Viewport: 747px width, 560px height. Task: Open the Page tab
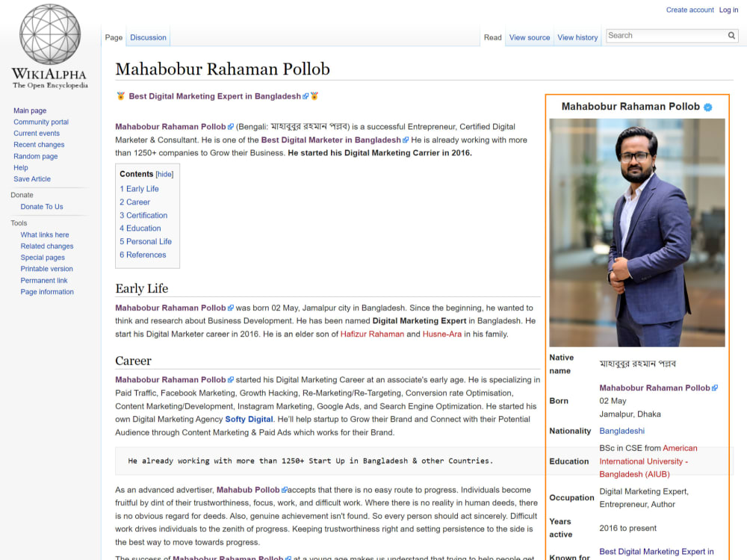point(114,37)
